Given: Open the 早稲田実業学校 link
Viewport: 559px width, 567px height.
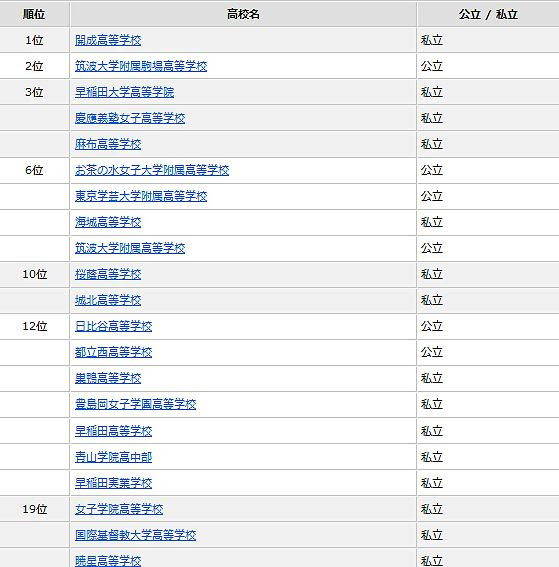Looking at the screenshot, I should [114, 483].
